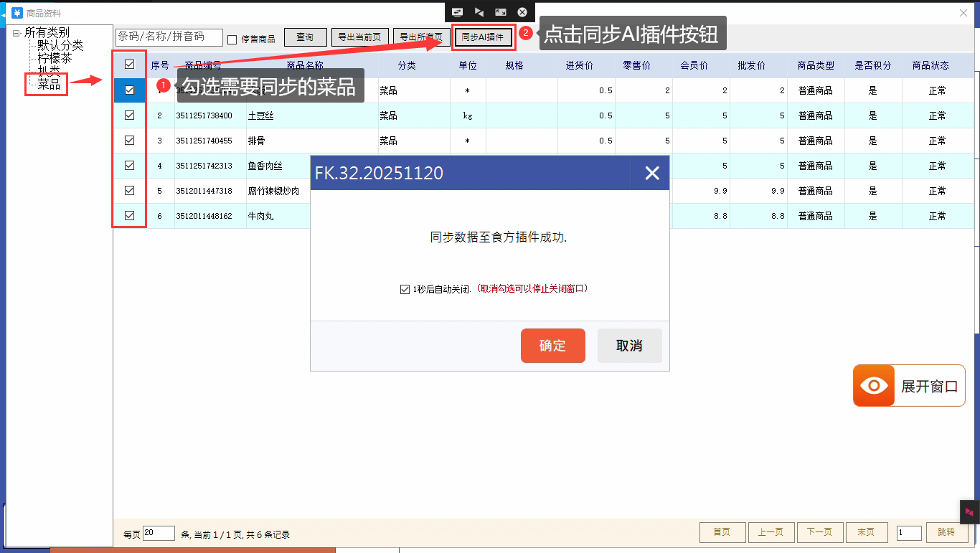Click the cursor icon in the top remote toolbar

pos(479,12)
